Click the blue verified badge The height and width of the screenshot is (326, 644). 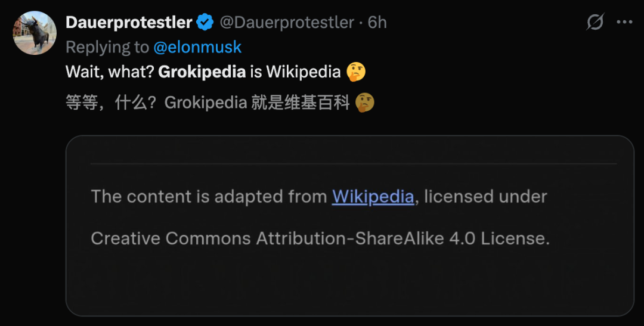(x=206, y=23)
